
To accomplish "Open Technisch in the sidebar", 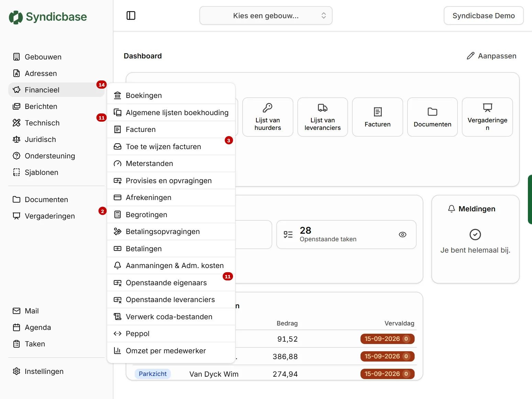I will 56,123.
